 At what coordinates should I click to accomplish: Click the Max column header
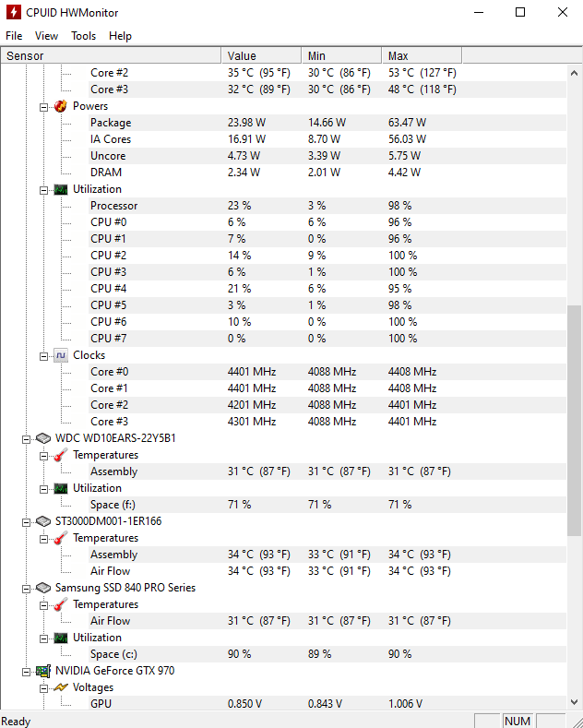pos(398,56)
